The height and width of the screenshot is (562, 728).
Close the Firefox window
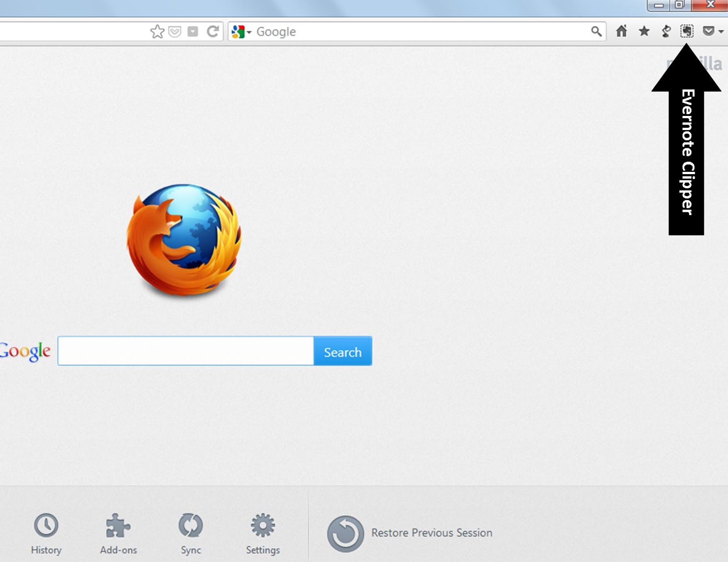click(x=710, y=5)
